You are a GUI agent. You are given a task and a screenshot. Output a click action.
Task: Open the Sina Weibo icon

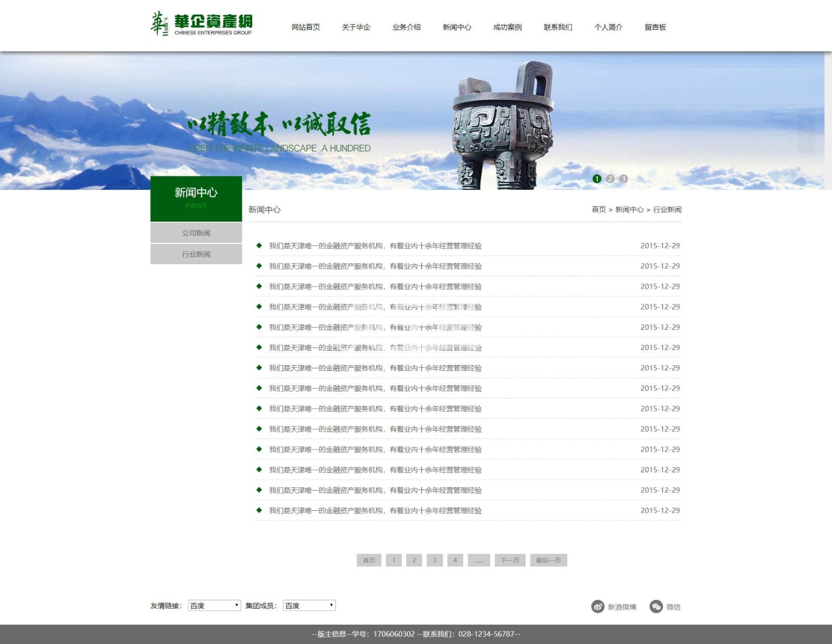[598, 607]
